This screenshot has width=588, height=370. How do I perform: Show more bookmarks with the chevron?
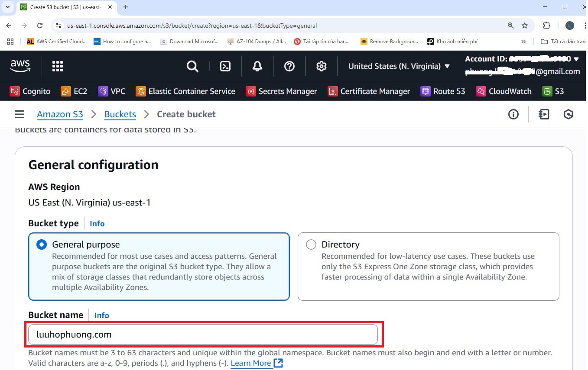click(x=523, y=42)
